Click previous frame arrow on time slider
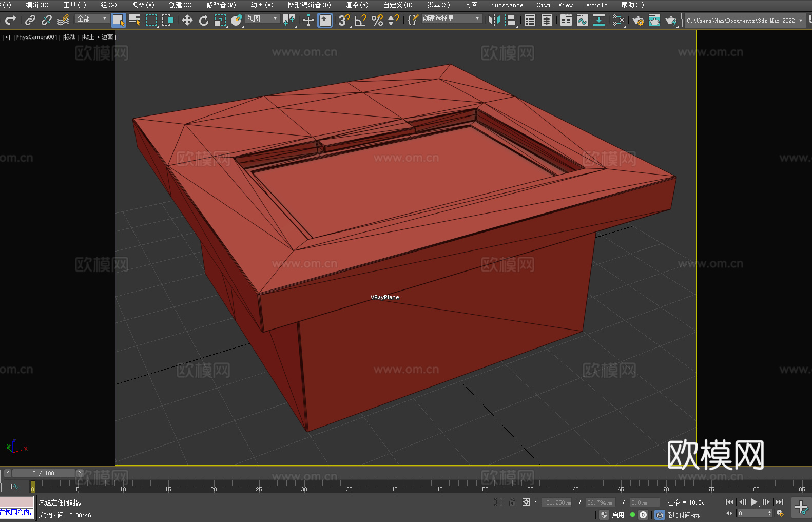The image size is (812, 522). click(x=8, y=473)
